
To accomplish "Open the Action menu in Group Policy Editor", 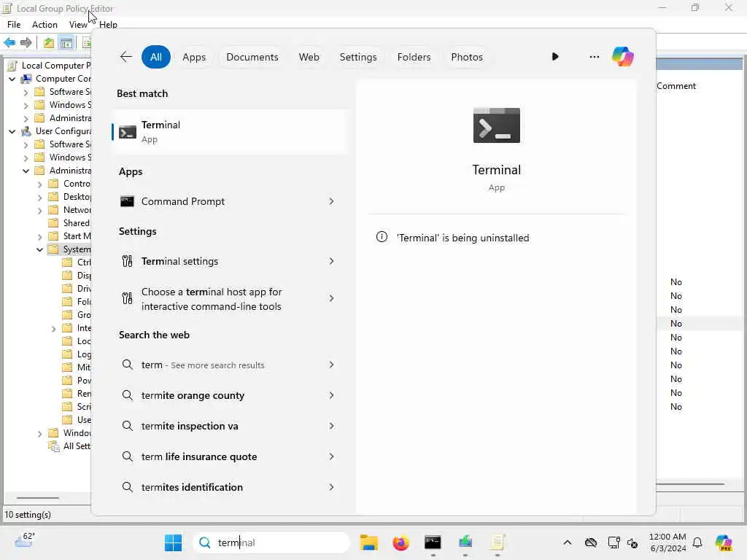I will tap(44, 25).
